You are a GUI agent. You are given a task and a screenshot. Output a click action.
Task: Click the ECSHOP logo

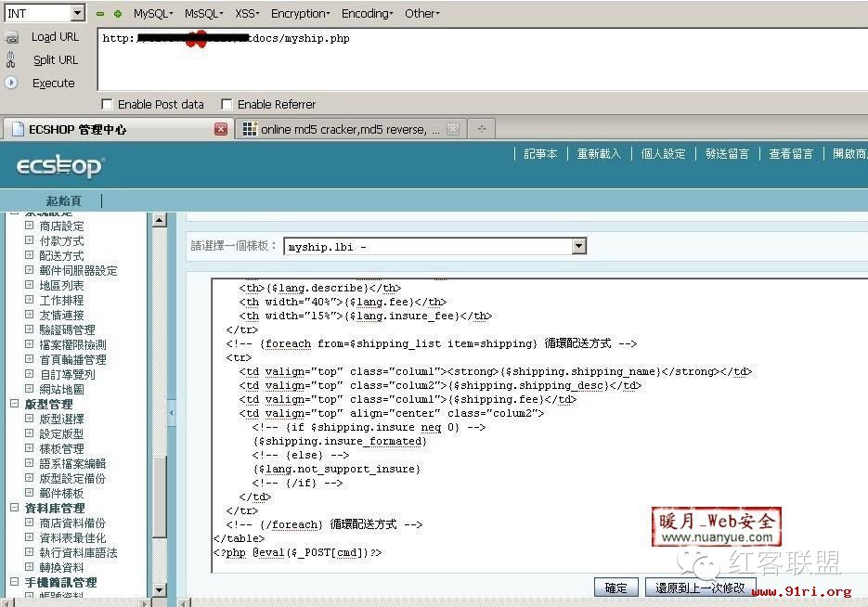(59, 165)
